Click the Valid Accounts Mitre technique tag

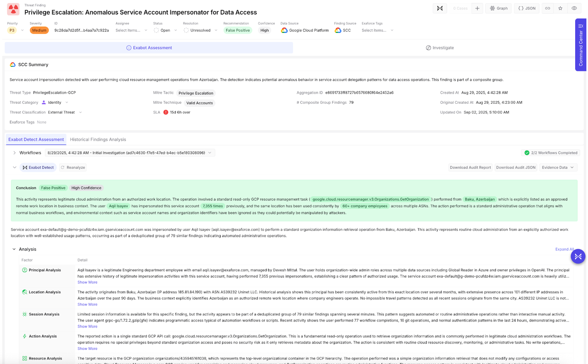point(199,103)
